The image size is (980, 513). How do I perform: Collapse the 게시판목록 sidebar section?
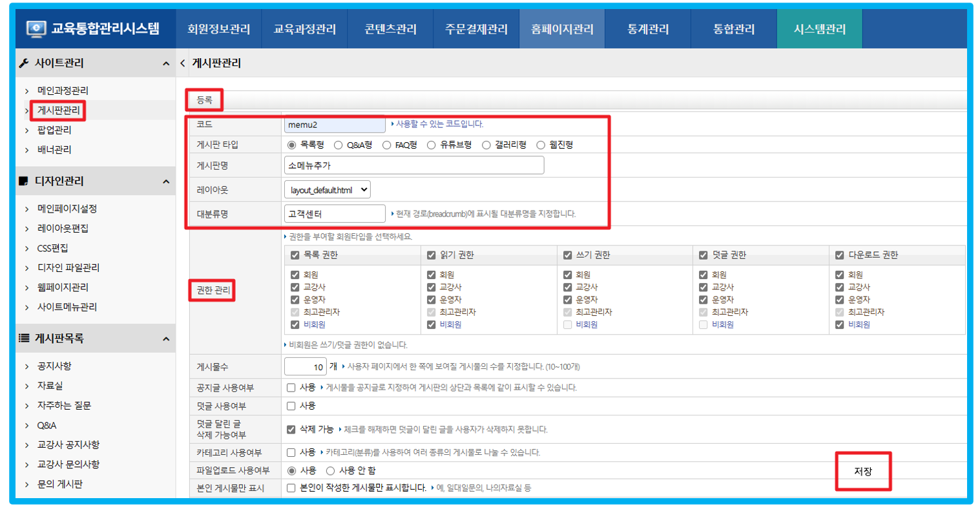(x=166, y=339)
